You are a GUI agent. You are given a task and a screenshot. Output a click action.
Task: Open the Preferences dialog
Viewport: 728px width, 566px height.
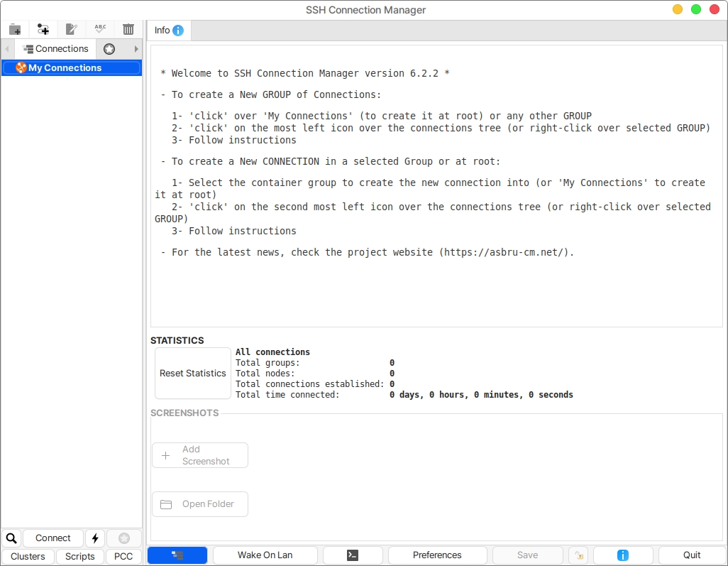click(437, 555)
